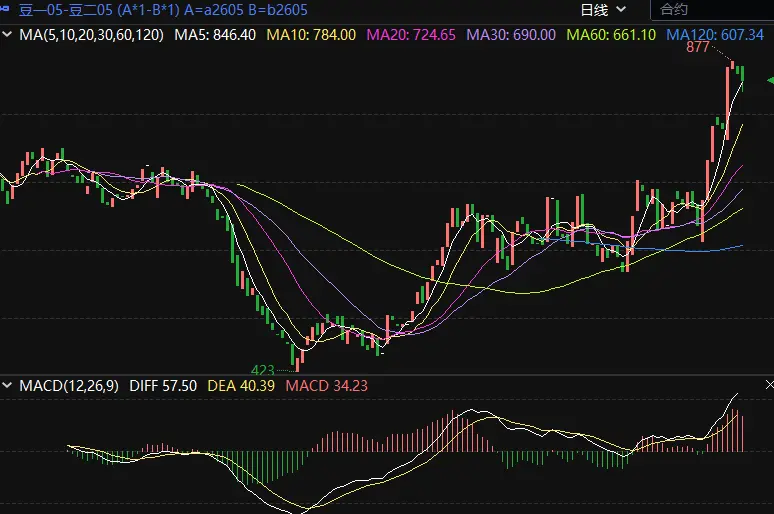This screenshot has width=774, height=514.
Task: Select the MA(5,10,20,30,60,120) indicator label
Action: point(92,35)
